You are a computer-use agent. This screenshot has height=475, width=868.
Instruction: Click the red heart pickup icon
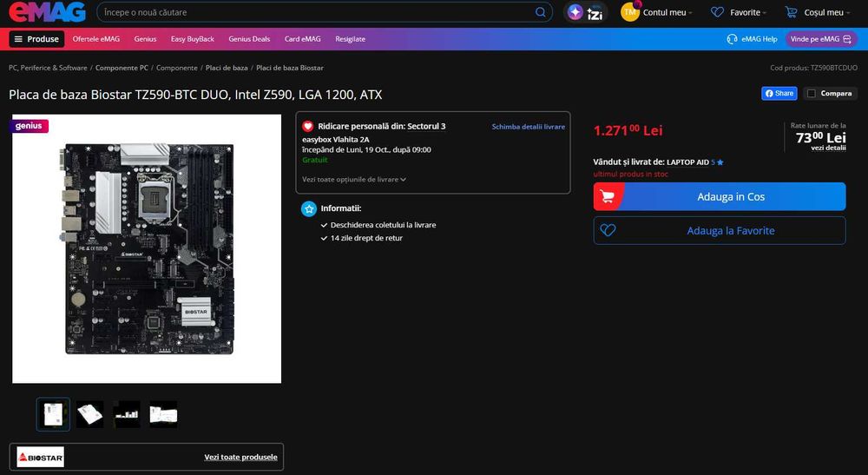(x=308, y=126)
